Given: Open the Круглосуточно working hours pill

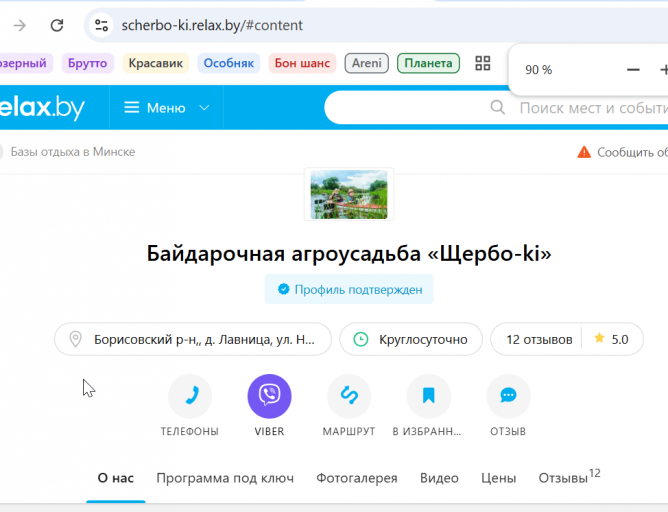Looking at the screenshot, I should (x=411, y=339).
